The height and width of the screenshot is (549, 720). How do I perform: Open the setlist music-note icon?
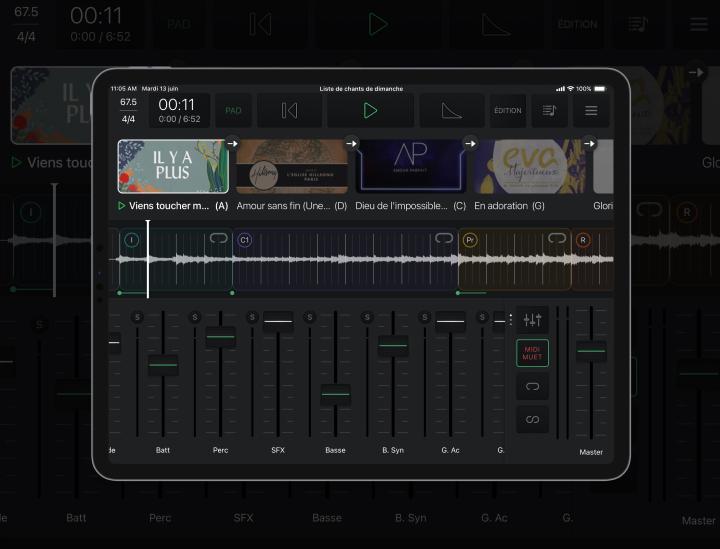pyautogui.click(x=549, y=110)
